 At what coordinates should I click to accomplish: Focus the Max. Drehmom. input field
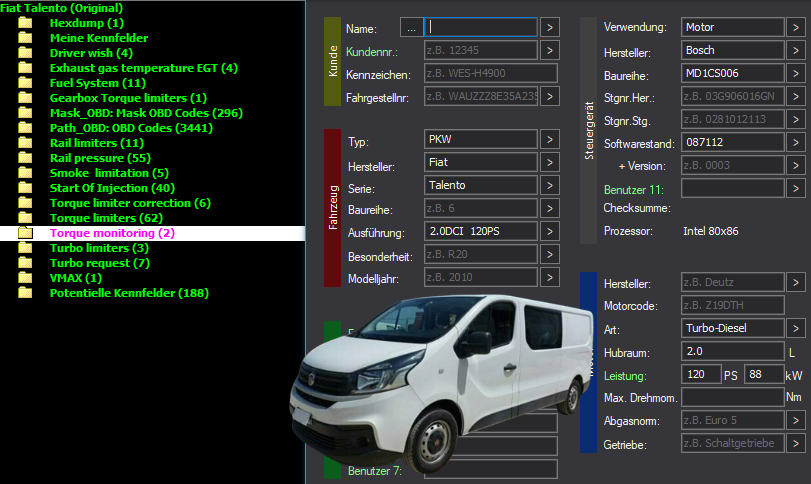(732, 397)
